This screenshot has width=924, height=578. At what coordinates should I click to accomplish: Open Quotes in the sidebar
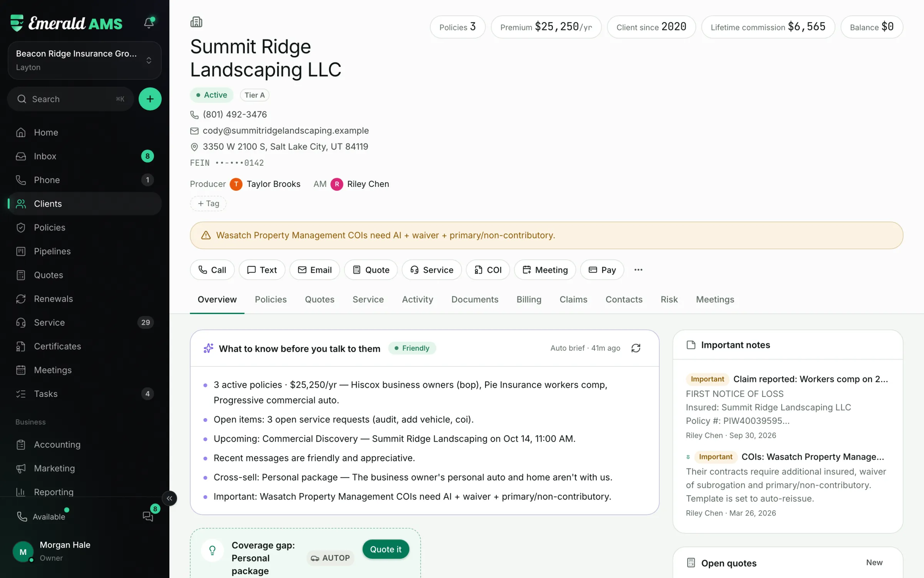(84, 275)
